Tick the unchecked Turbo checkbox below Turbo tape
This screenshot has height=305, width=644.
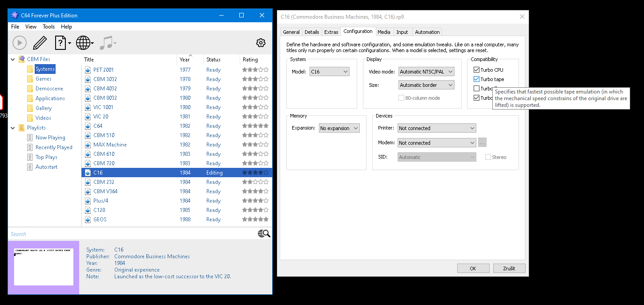tap(477, 89)
